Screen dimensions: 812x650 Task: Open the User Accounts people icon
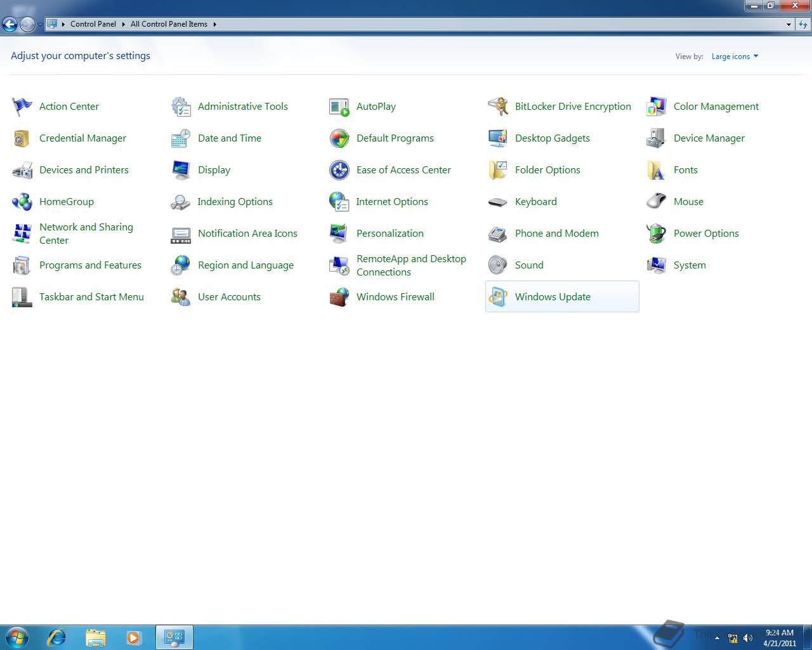pos(181,297)
